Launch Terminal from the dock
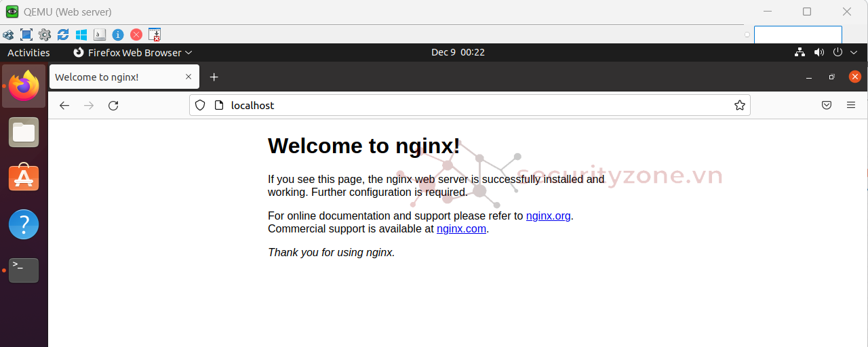 (x=24, y=270)
